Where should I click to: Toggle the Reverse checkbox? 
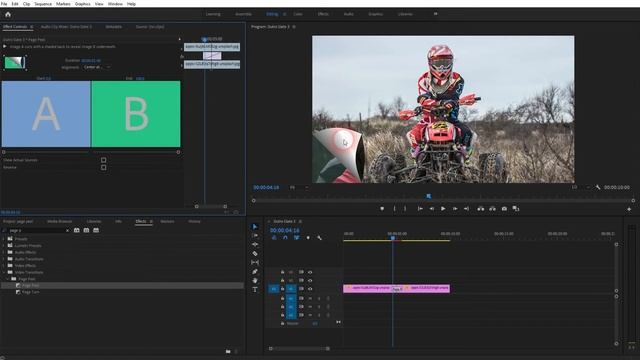[103, 167]
